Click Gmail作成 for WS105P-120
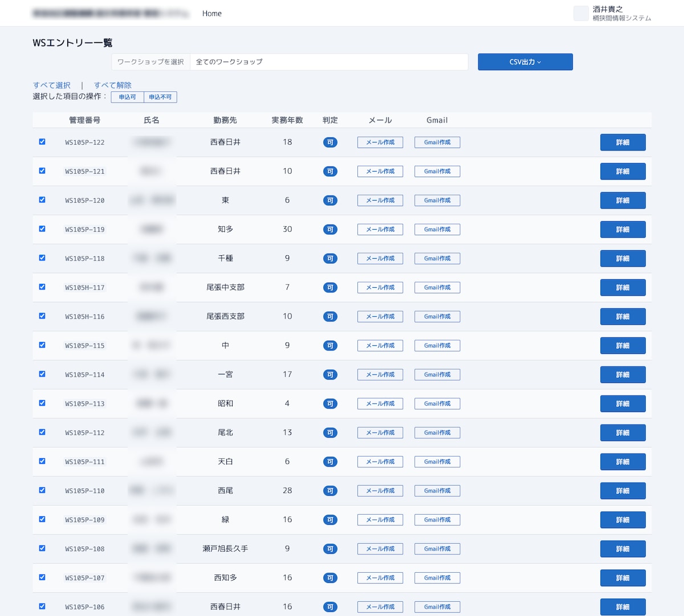This screenshot has height=616, width=684. click(x=437, y=201)
